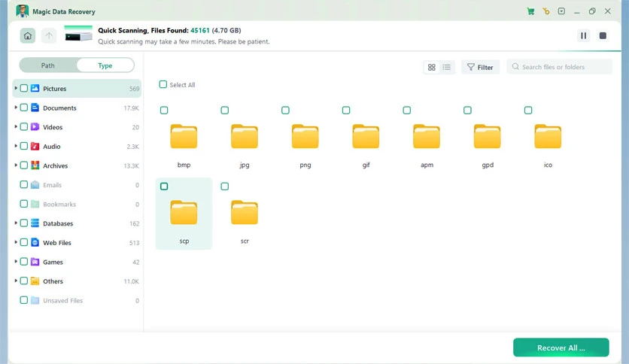
Task: Go up one level with arrow button
Action: 49,35
